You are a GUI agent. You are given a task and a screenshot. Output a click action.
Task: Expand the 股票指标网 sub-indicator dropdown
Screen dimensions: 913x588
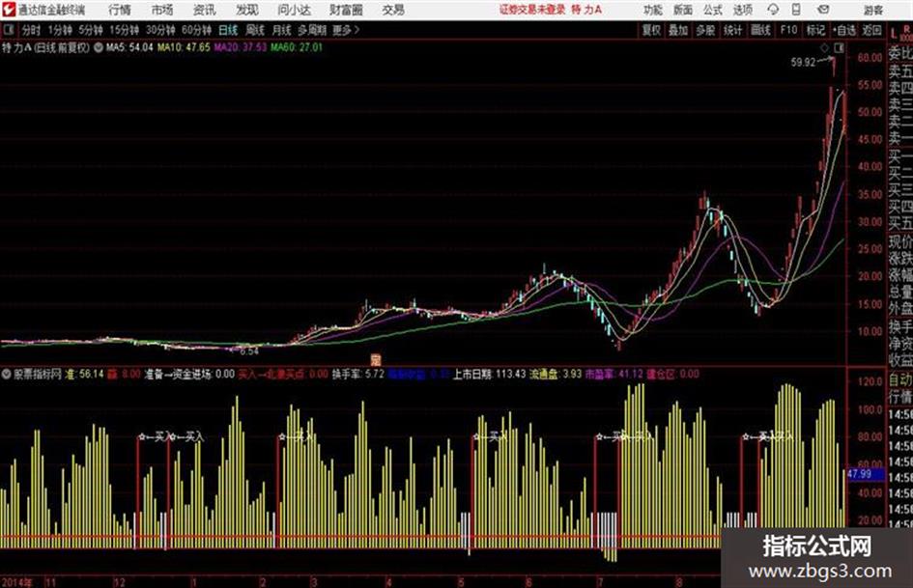coord(7,375)
